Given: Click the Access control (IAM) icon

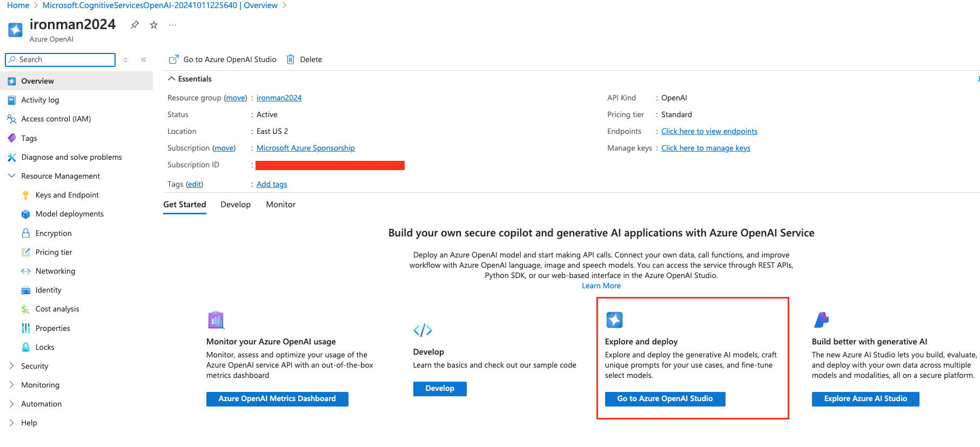Looking at the screenshot, I should (x=12, y=119).
